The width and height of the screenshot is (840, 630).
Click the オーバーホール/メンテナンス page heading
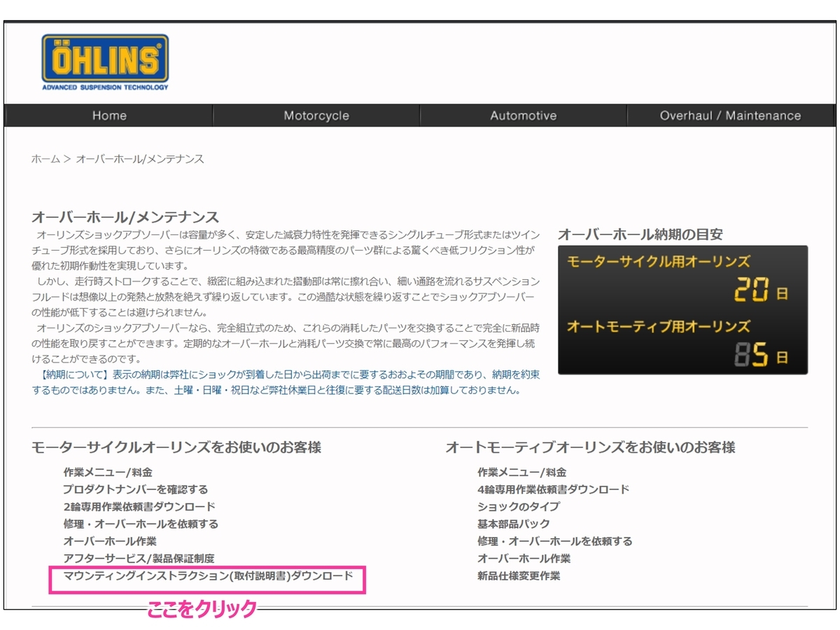coord(125,217)
